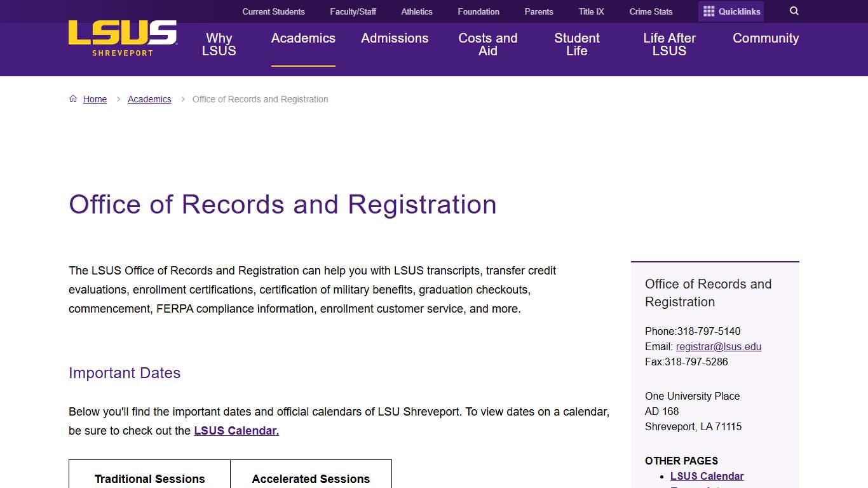The width and height of the screenshot is (868, 488).
Task: Click the LSUS Calendar link in text
Action: [x=236, y=430]
